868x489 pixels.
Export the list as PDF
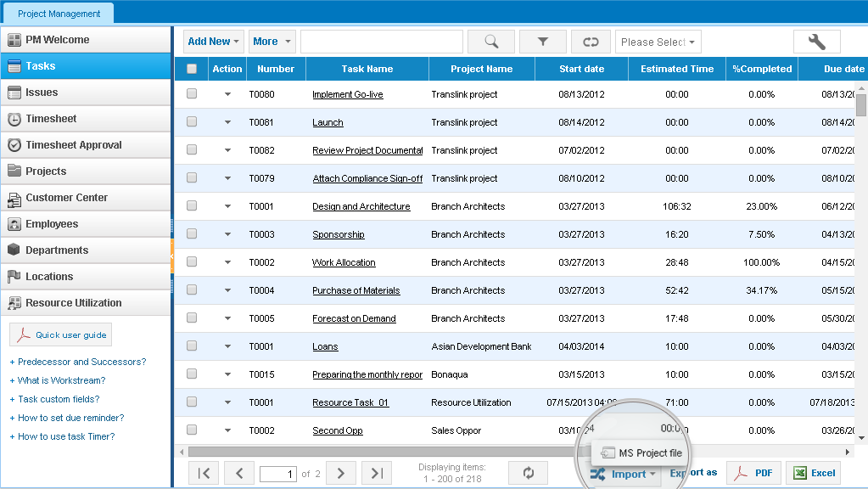(753, 473)
